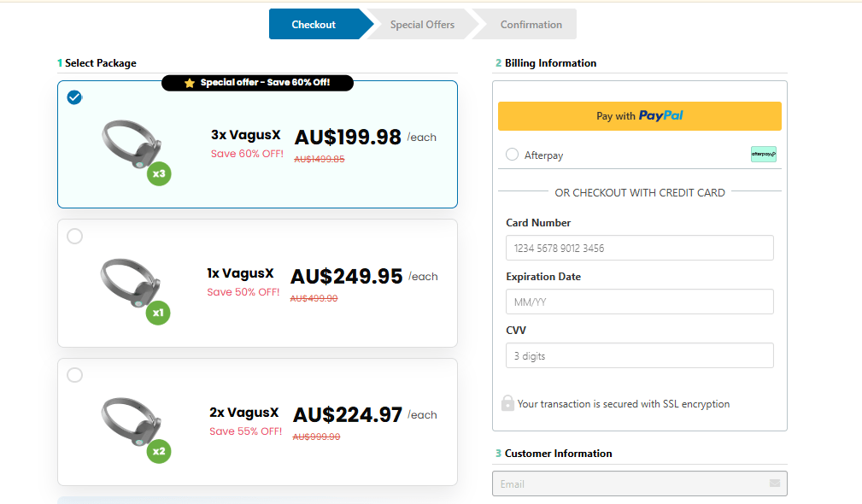Switch to the Special Offers tab
The image size is (862, 504).
pos(421,24)
